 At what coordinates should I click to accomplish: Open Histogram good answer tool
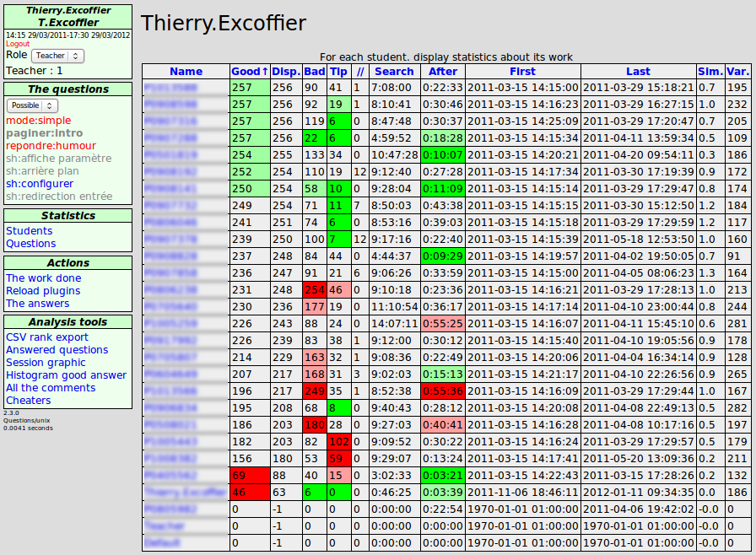(66, 375)
